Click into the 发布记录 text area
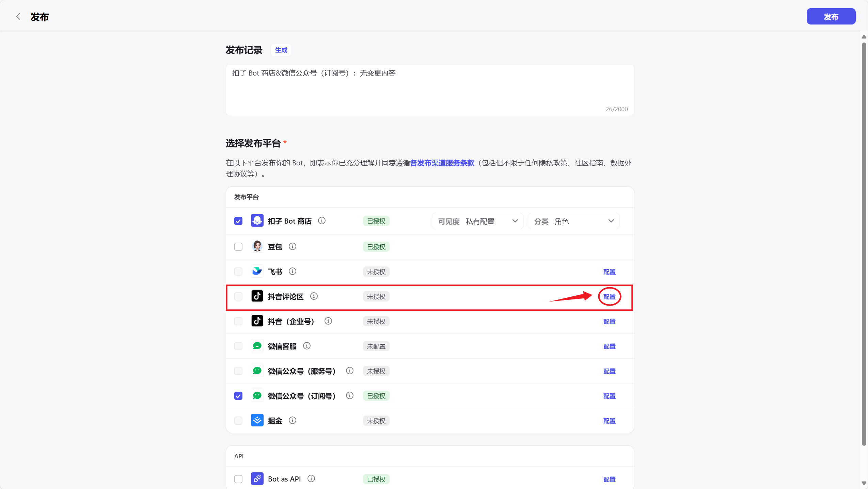Screen dimensions: 868x489 point(429,90)
